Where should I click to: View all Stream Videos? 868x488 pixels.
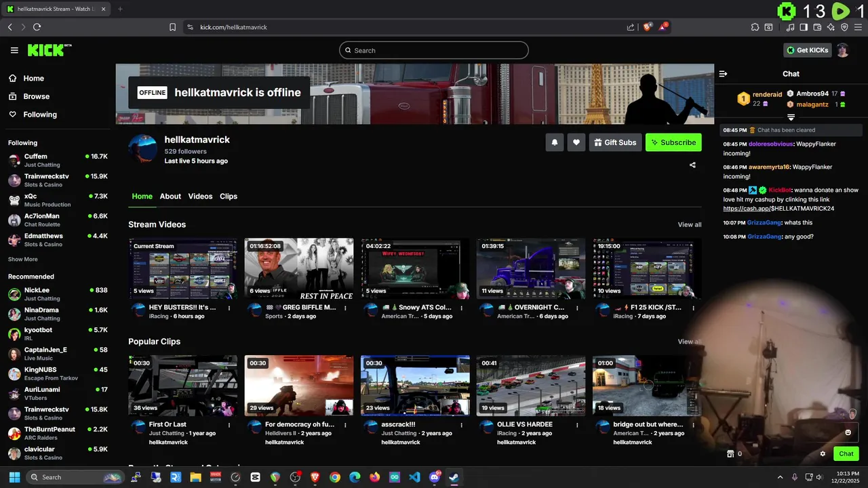click(690, 224)
